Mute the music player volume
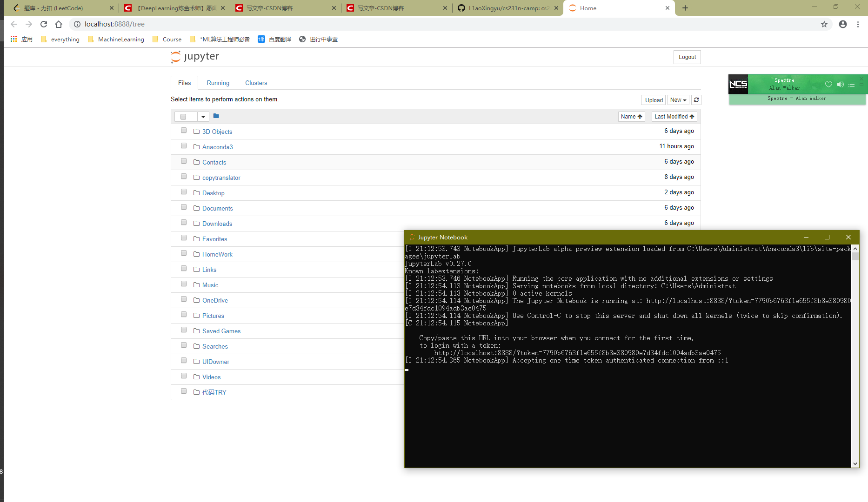868x502 pixels. pyautogui.click(x=840, y=84)
